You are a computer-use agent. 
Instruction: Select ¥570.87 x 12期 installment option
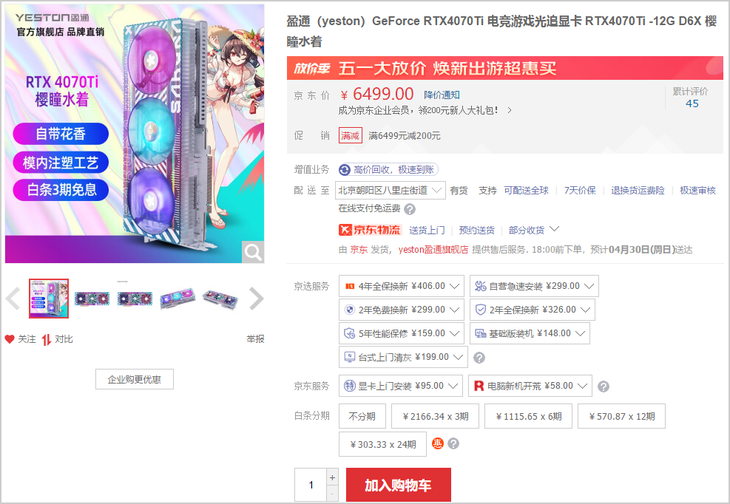(622, 416)
